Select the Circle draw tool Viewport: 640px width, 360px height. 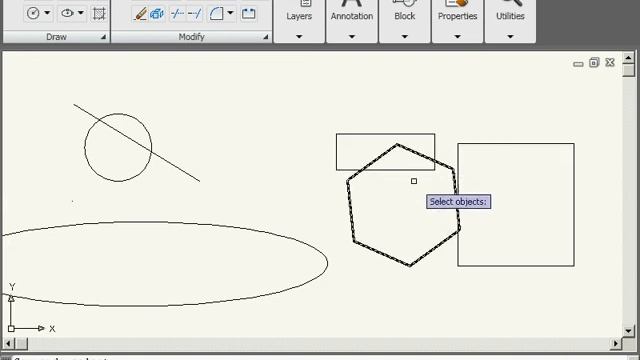tap(33, 13)
